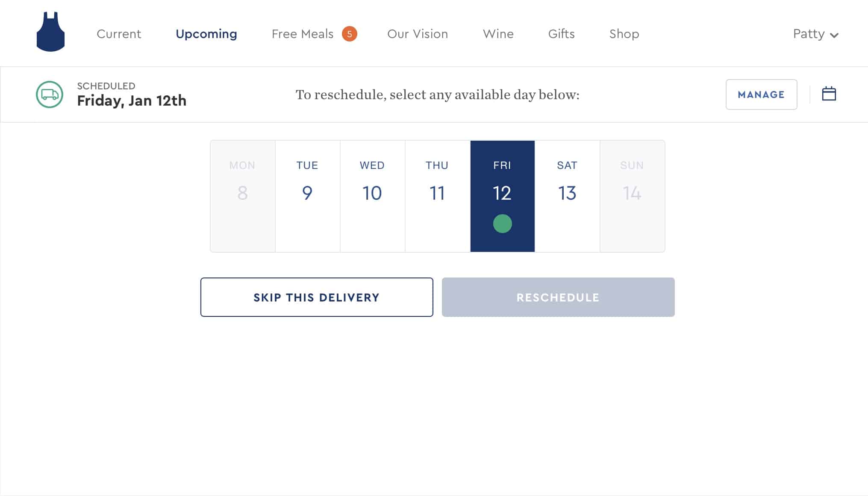The height and width of the screenshot is (496, 868).
Task: Click the blue apron logo icon
Action: (x=50, y=32)
